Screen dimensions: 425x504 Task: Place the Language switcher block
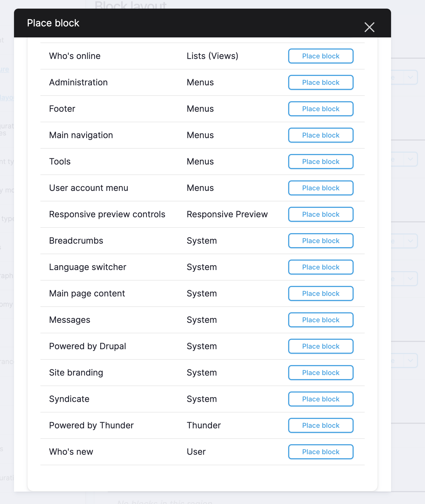click(321, 267)
